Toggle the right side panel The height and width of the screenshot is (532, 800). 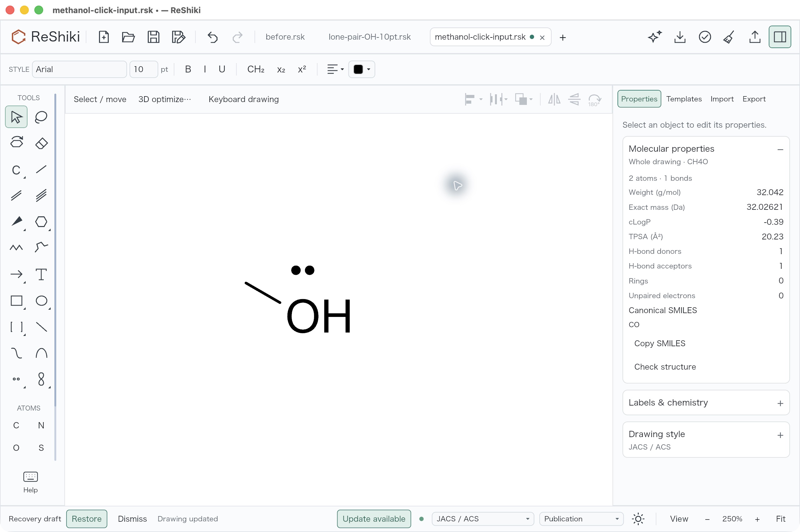780,37
